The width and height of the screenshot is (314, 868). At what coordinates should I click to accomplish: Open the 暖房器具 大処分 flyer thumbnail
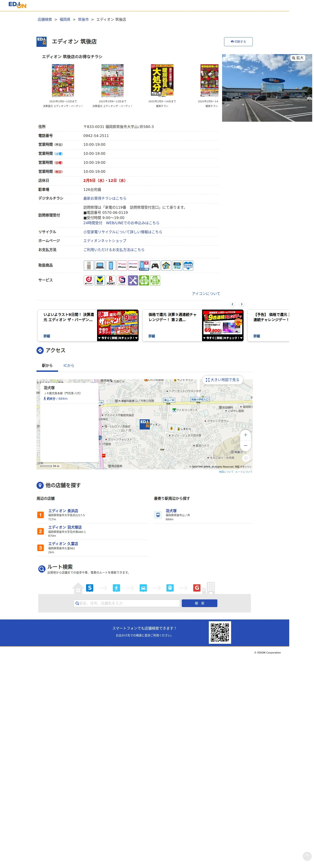point(162,80)
